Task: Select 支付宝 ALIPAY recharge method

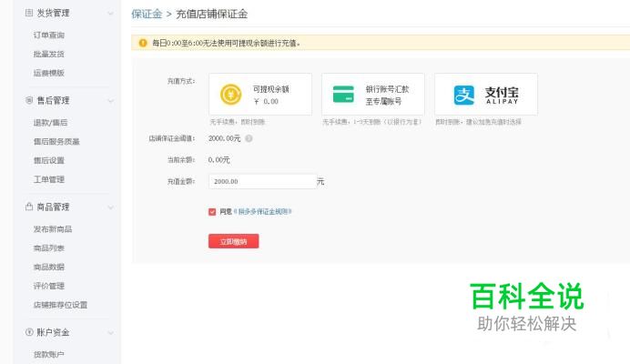Action: [486, 94]
